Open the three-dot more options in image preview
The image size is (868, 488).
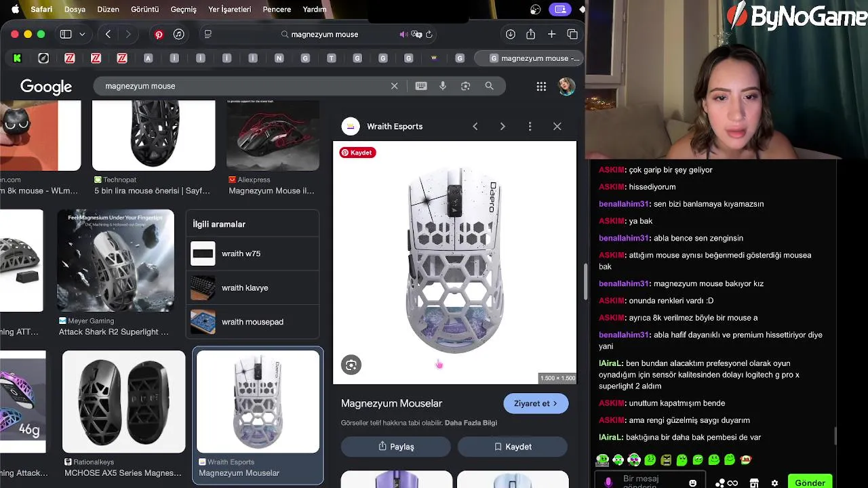point(530,127)
